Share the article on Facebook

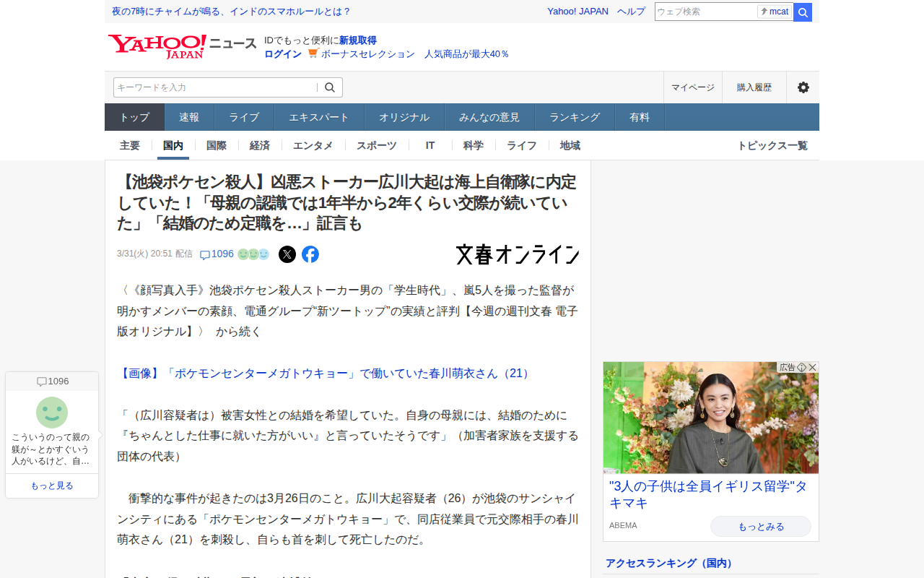coord(310,254)
